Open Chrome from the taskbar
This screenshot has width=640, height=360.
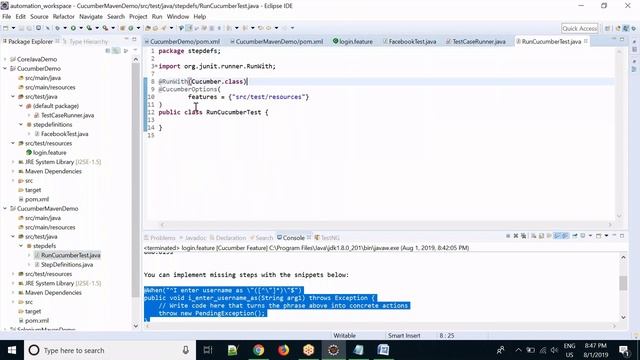(x=258, y=350)
